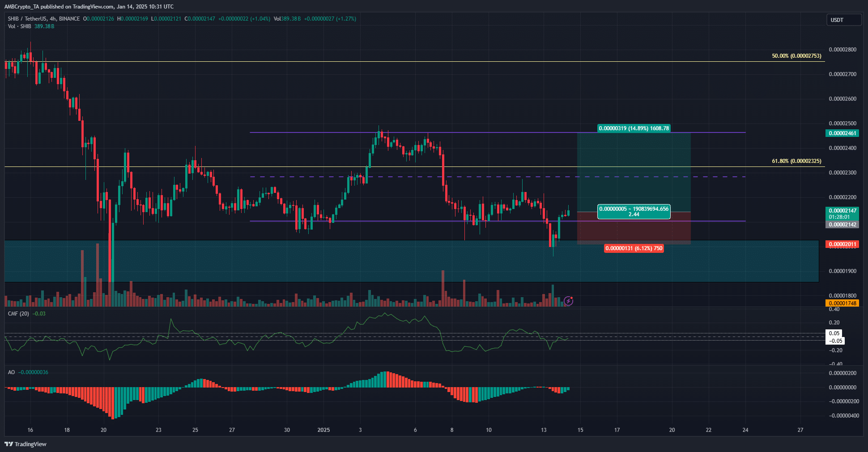Click the 0.00001900 price axis tick
Image resolution: width=868 pixels, height=452 pixels.
point(842,271)
